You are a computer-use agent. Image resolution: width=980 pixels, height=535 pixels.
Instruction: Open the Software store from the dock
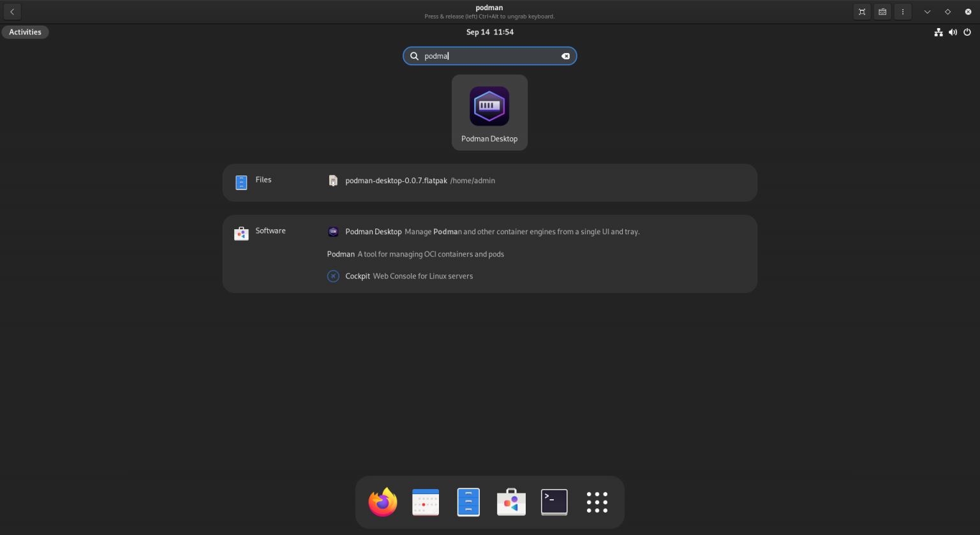[x=510, y=502]
